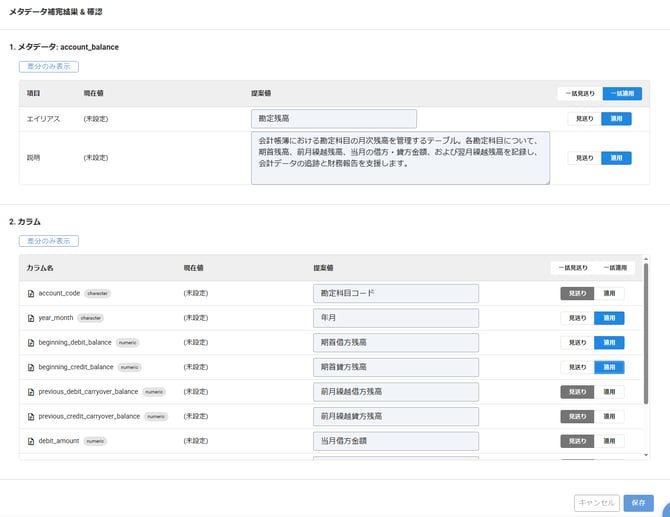This screenshot has height=517, width=670.
Task: Click the icon beside previous_debit_carryover_balance
Action: (x=31, y=391)
